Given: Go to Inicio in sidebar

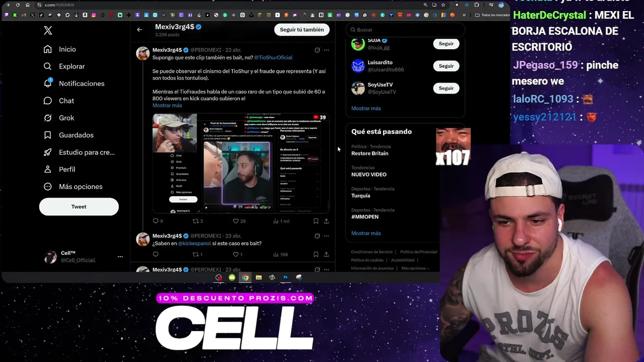Looking at the screenshot, I should coord(60,49).
